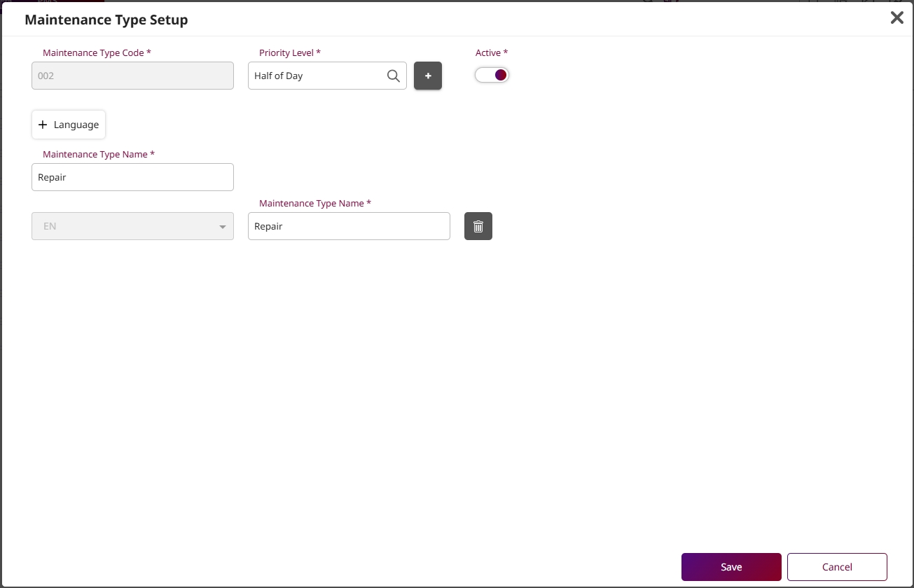Click the Priority Level search magnifier icon
The image size is (914, 588).
click(x=394, y=76)
